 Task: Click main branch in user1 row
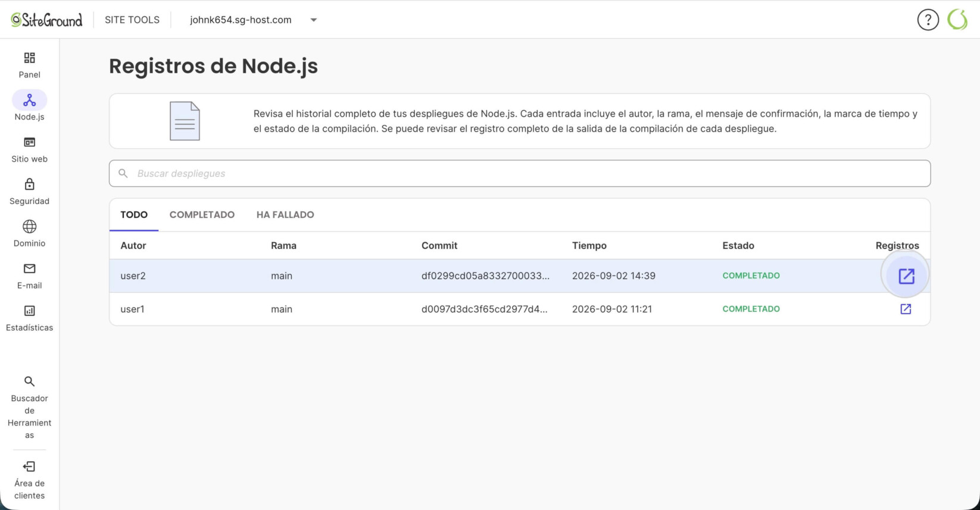[282, 309]
